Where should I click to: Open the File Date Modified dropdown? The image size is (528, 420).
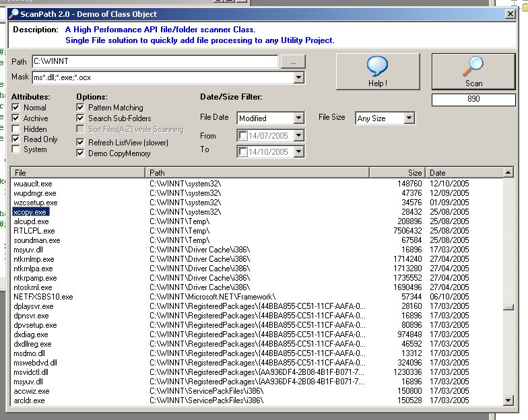tap(298, 118)
